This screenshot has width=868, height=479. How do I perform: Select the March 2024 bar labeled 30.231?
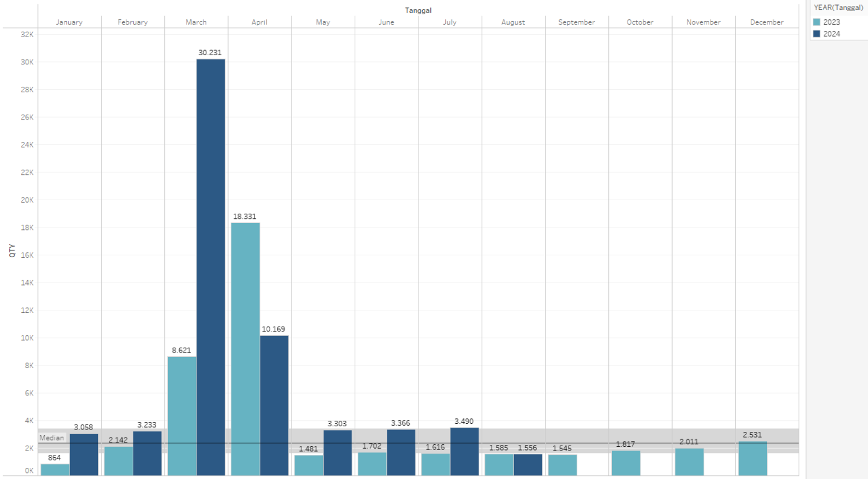pos(211,266)
